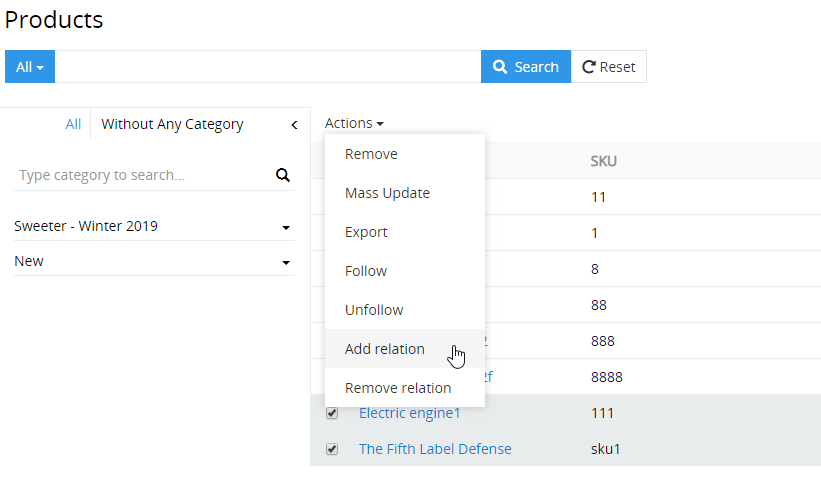Switch to Without Any Category tab
This screenshot has width=821, height=480.
[172, 124]
